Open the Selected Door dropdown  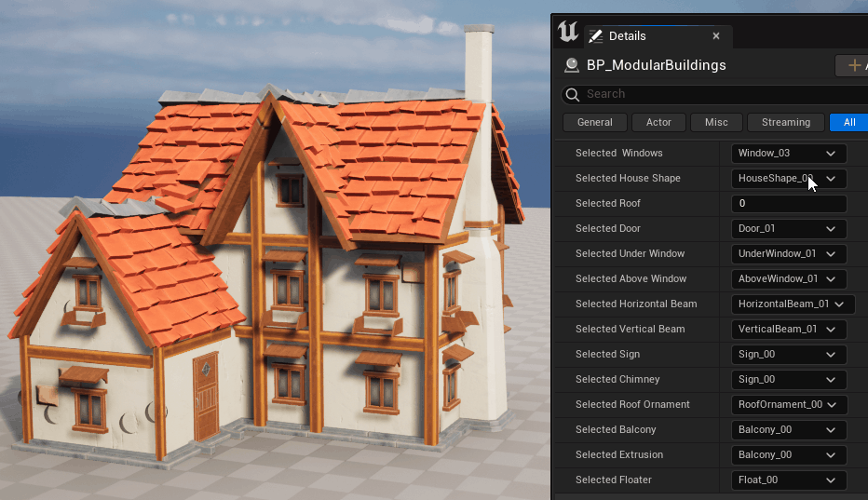point(789,229)
